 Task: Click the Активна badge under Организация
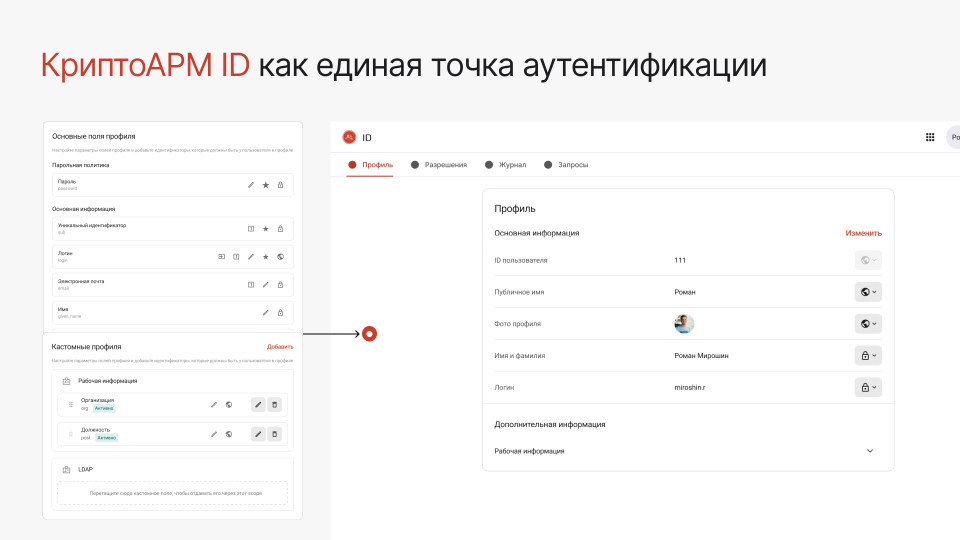click(x=104, y=408)
